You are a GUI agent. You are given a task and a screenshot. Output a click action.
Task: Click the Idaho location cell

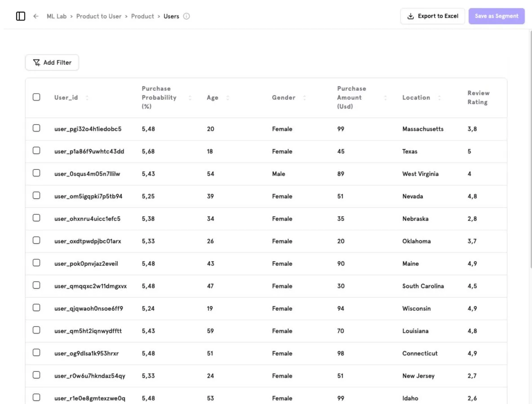click(x=410, y=398)
